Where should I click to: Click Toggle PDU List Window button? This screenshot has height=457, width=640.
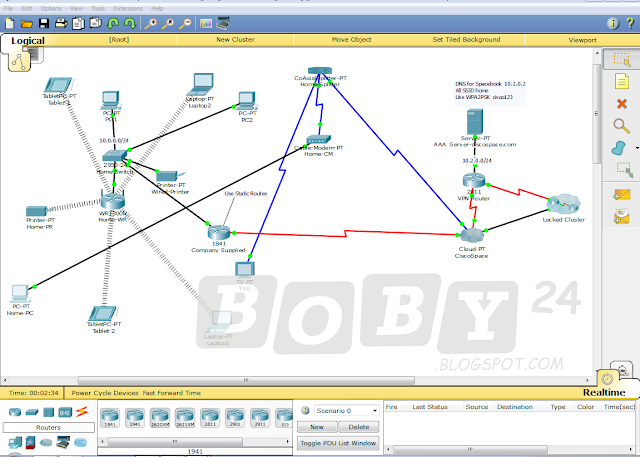(x=338, y=443)
